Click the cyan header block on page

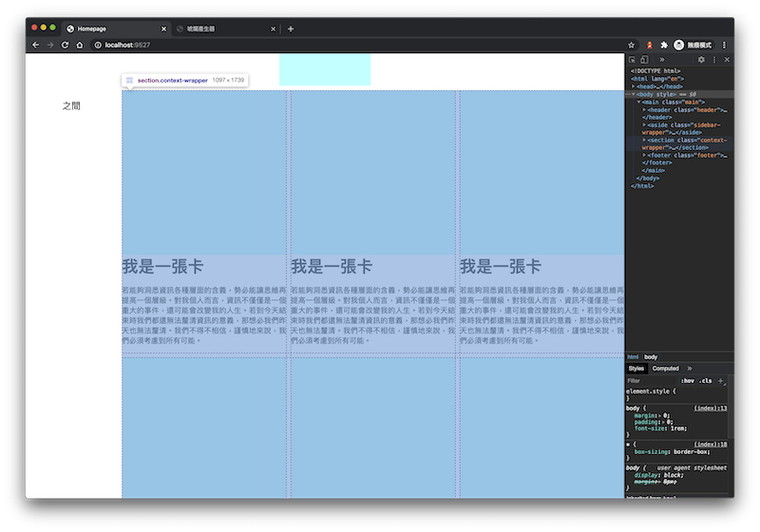pyautogui.click(x=325, y=69)
